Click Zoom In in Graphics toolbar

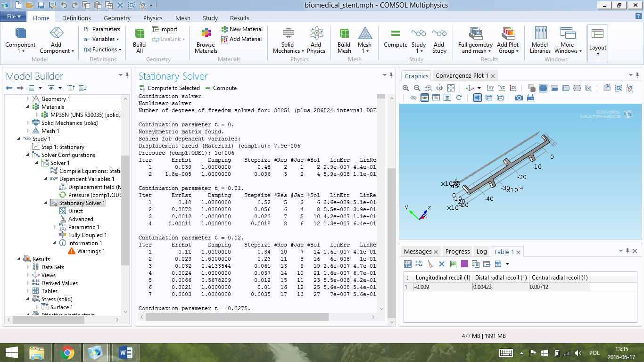(406, 88)
